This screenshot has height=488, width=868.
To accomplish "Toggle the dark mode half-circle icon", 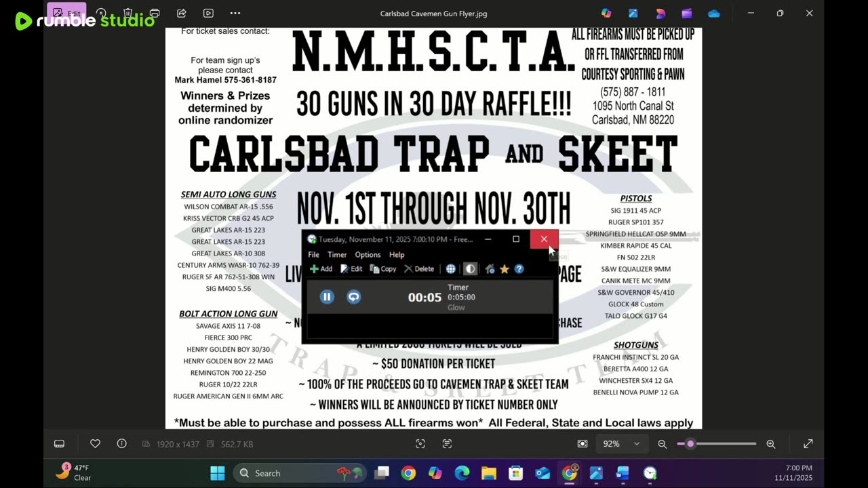I will point(470,269).
